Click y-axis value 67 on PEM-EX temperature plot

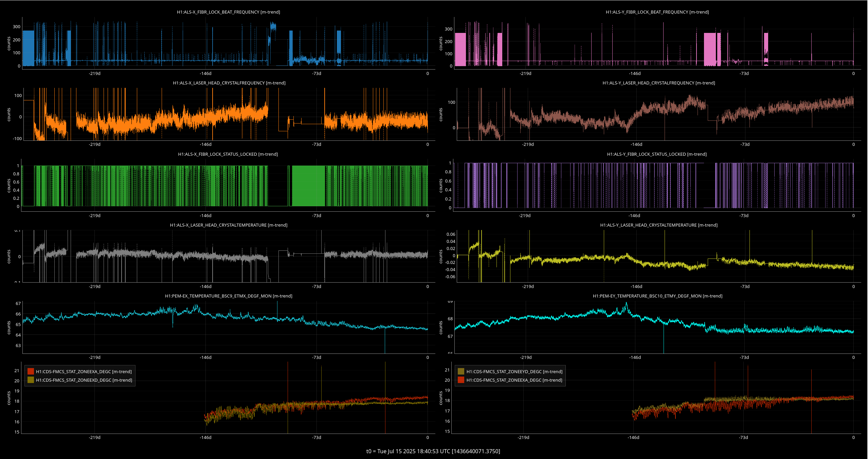point(18,303)
